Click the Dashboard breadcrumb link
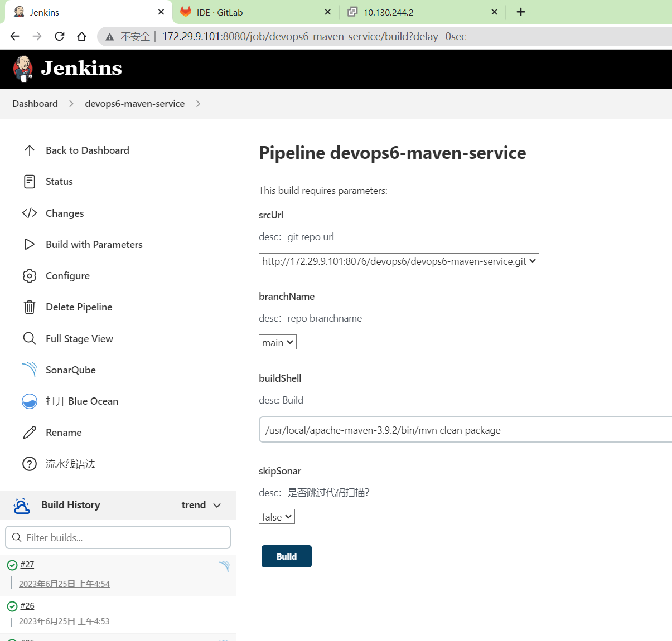 pos(35,104)
